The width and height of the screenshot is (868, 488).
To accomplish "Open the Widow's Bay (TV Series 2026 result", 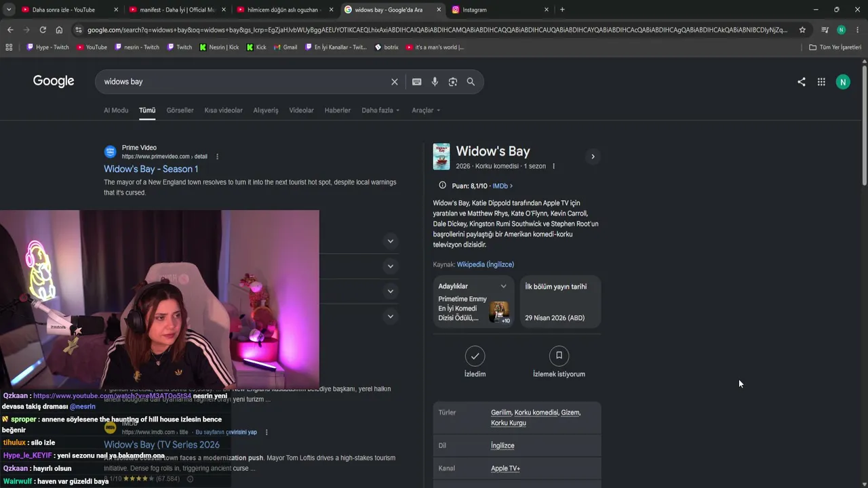I will click(161, 445).
